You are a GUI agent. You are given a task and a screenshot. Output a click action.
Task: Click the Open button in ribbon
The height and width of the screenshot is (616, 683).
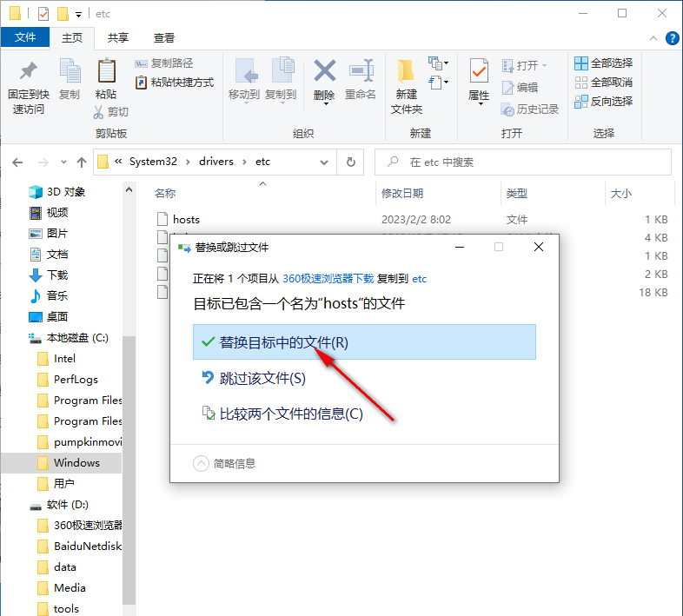525,66
